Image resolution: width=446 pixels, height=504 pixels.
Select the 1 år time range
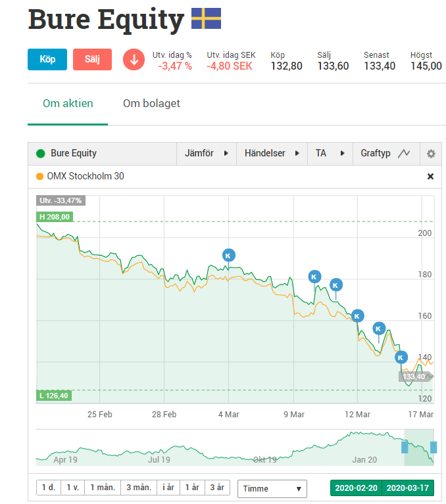tap(192, 488)
